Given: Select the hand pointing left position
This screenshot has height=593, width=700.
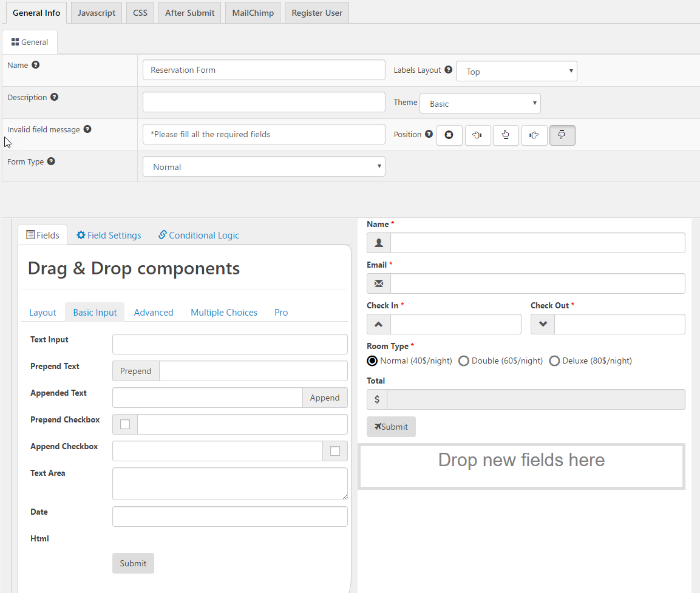Looking at the screenshot, I should point(478,135).
